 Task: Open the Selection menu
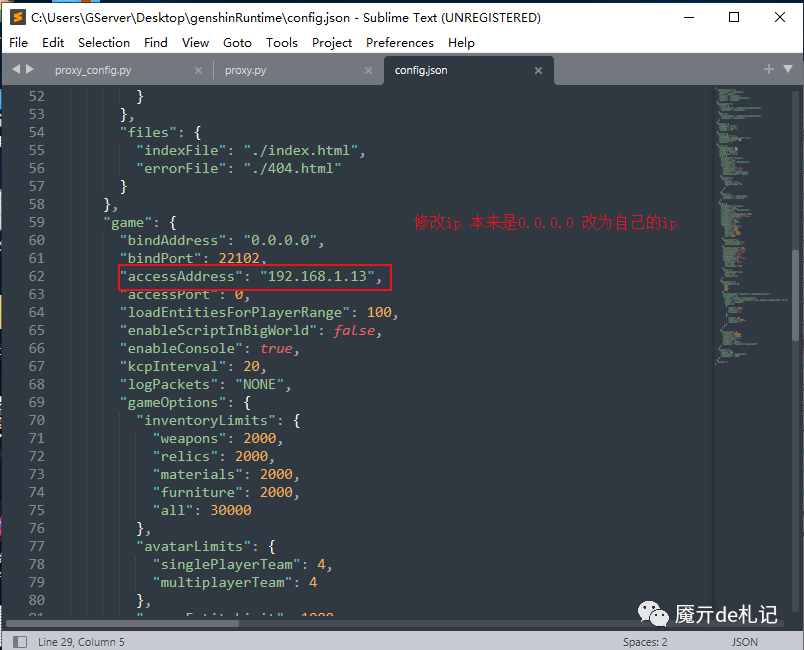[x=104, y=43]
